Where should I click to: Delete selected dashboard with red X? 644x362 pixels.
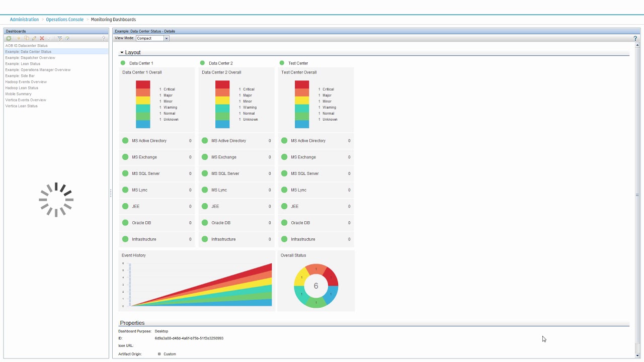coord(42,38)
